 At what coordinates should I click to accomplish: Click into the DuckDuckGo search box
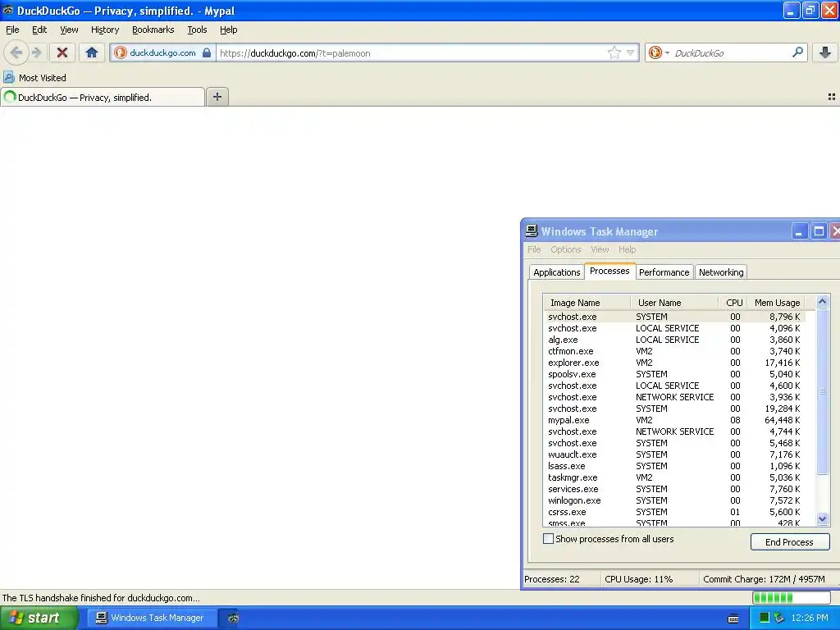[x=731, y=53]
